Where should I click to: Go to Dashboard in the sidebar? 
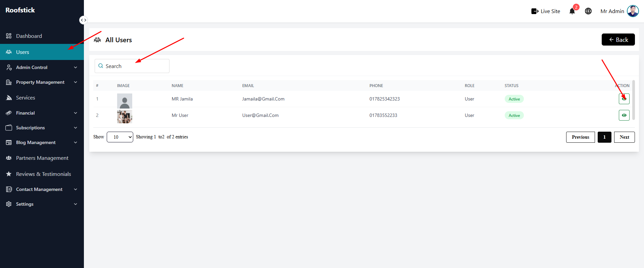pos(42,36)
